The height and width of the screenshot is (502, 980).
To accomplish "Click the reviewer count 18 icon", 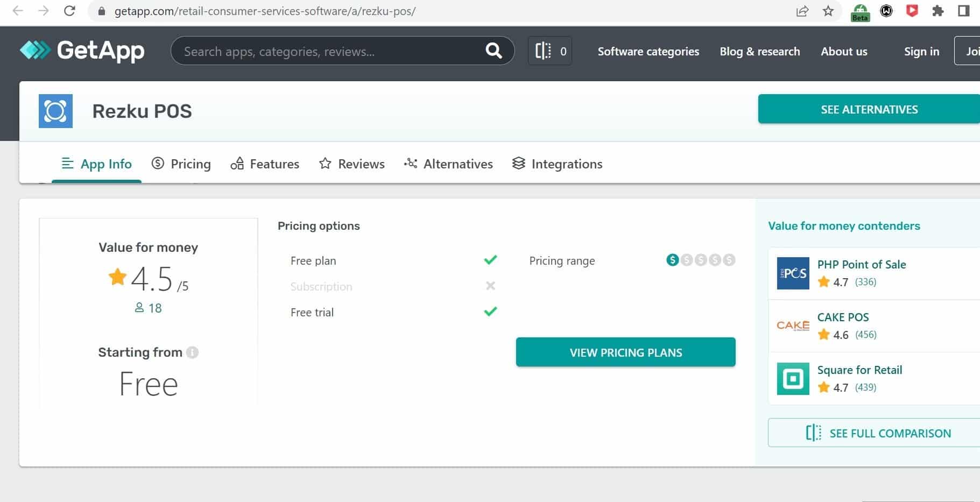I will tap(139, 308).
